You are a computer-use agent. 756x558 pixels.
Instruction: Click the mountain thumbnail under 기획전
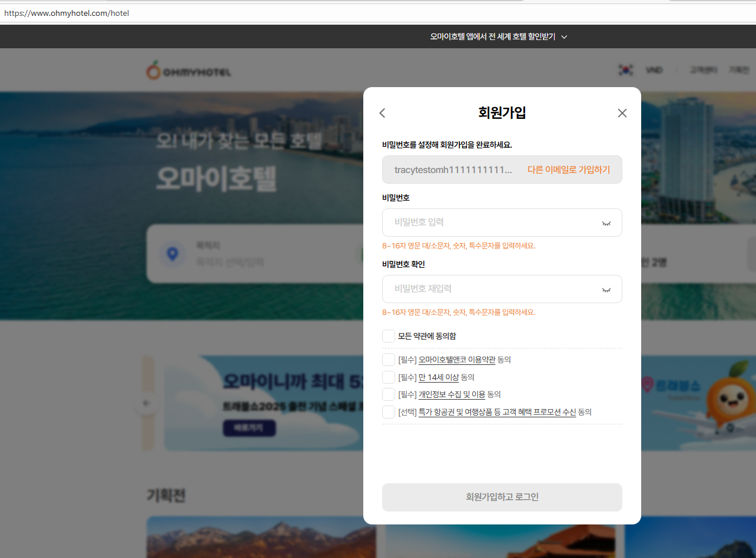pyautogui.click(x=261, y=537)
